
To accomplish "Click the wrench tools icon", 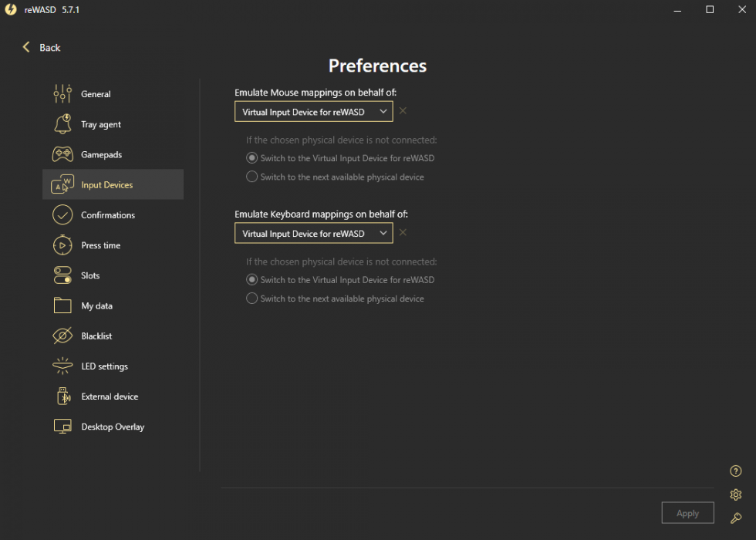I will pyautogui.click(x=736, y=518).
